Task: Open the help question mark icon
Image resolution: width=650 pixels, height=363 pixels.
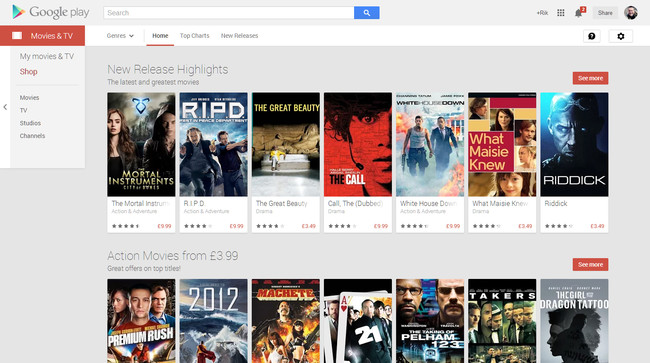Action: [592, 36]
